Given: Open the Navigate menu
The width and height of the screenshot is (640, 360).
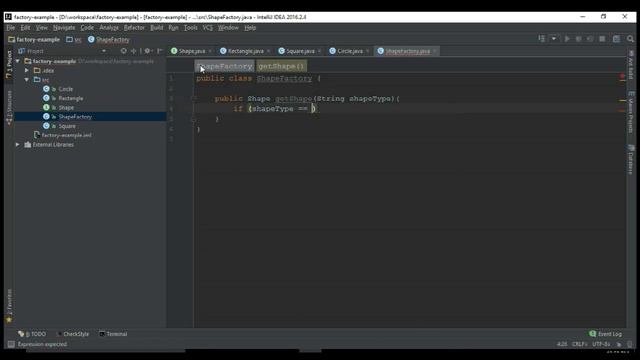Looking at the screenshot, I should point(64,28).
